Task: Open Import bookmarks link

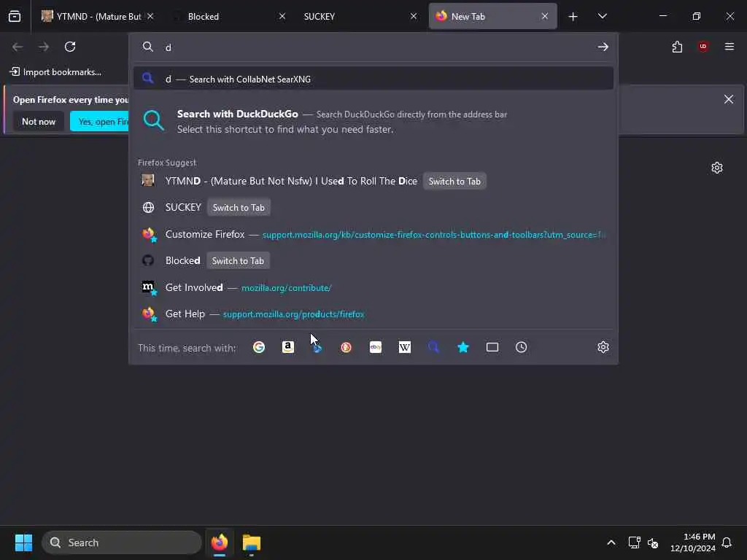Action: pyautogui.click(x=55, y=72)
